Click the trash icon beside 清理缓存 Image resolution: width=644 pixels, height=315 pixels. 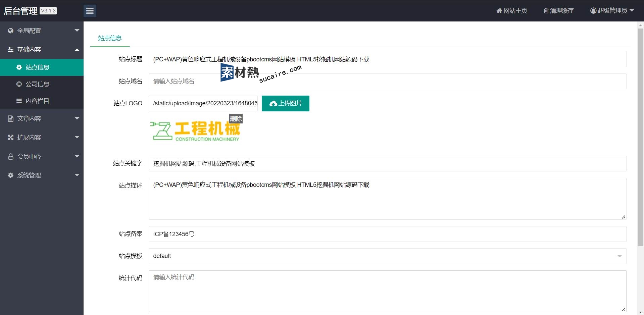click(546, 11)
